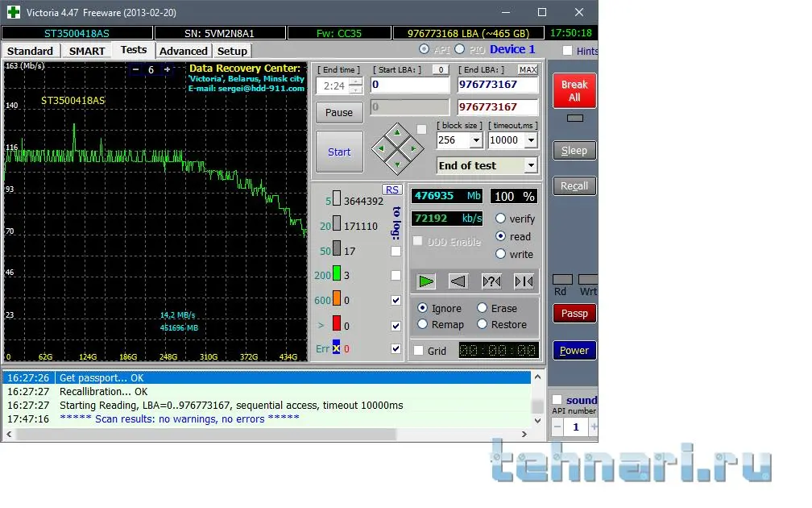The width and height of the screenshot is (812, 508).
Task: Click the End LBA input field
Action: [498, 85]
